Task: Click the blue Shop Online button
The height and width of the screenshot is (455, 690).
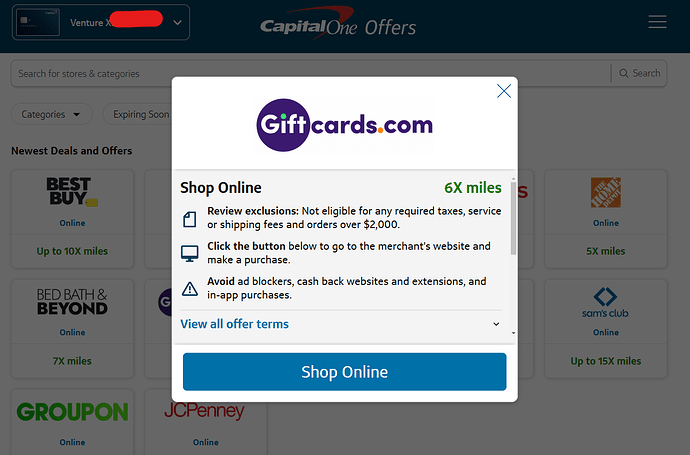Action: [345, 372]
